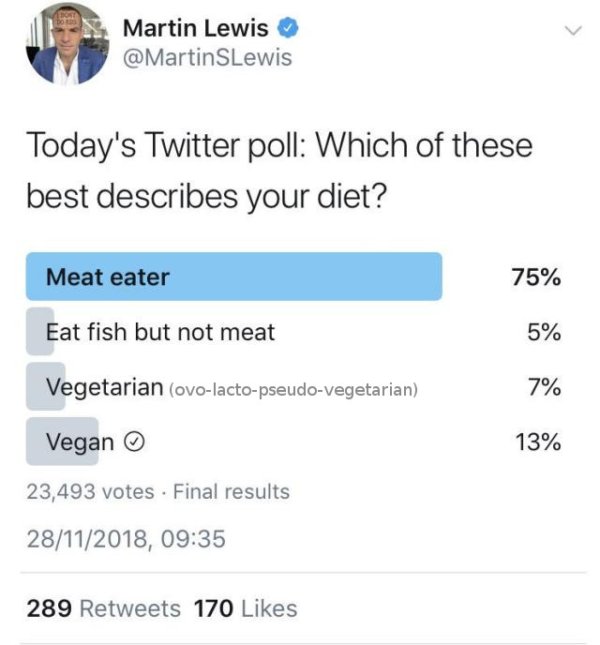
Task: View the 289 Retweets list
Action: [104, 608]
